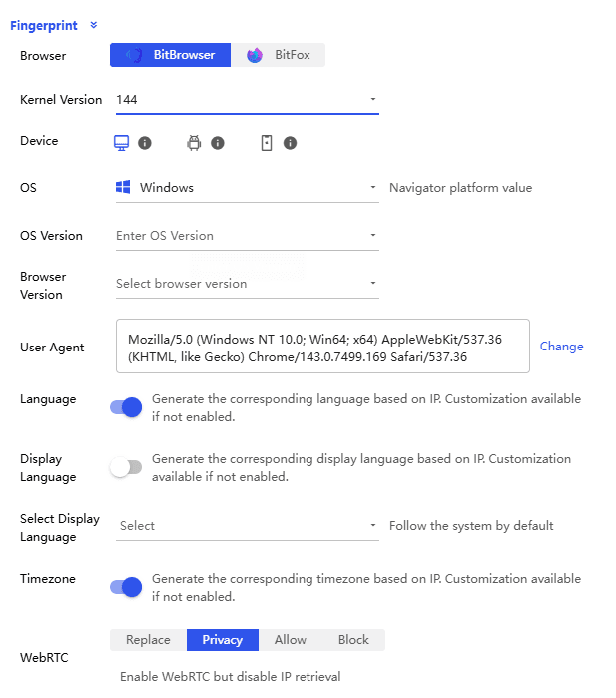Select the Replace WebRTC option

tap(148, 640)
